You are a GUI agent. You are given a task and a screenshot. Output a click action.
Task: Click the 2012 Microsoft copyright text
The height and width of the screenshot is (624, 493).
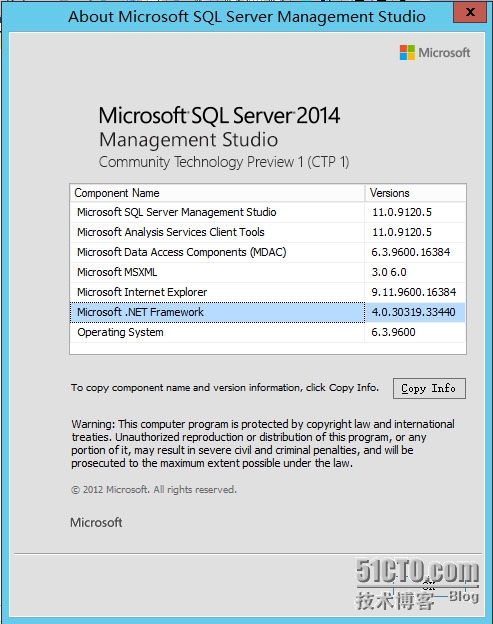coord(154,489)
